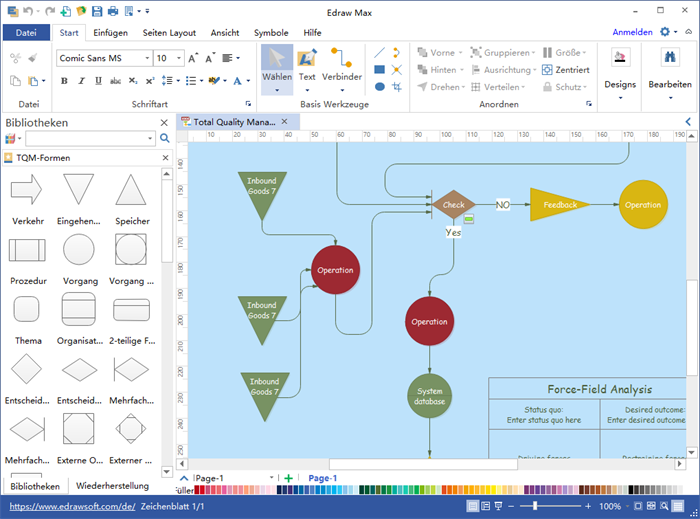Toggle italic text formatting
The image size is (700, 519).
pos(80,81)
